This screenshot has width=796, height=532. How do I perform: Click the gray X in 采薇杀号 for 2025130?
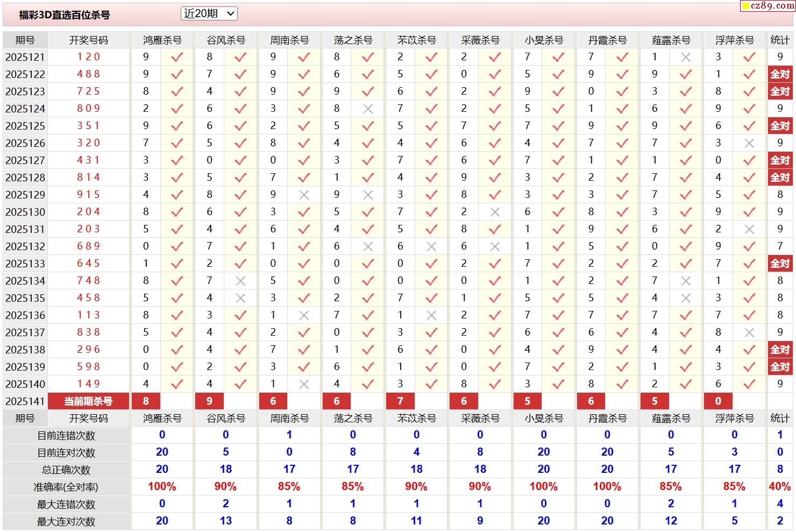tap(495, 212)
